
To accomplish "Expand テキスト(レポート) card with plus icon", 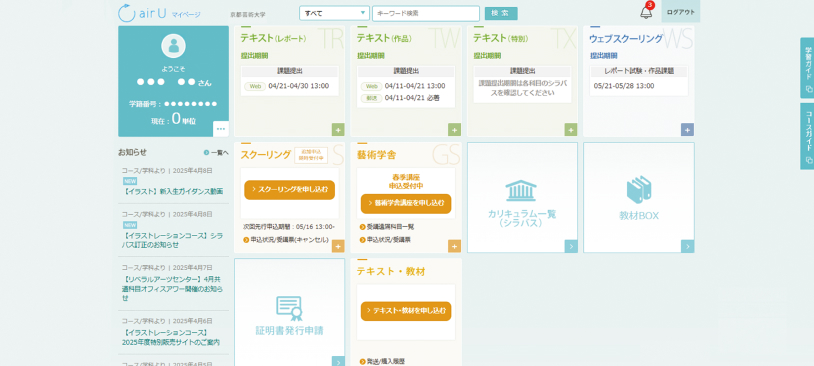I will pyautogui.click(x=338, y=130).
